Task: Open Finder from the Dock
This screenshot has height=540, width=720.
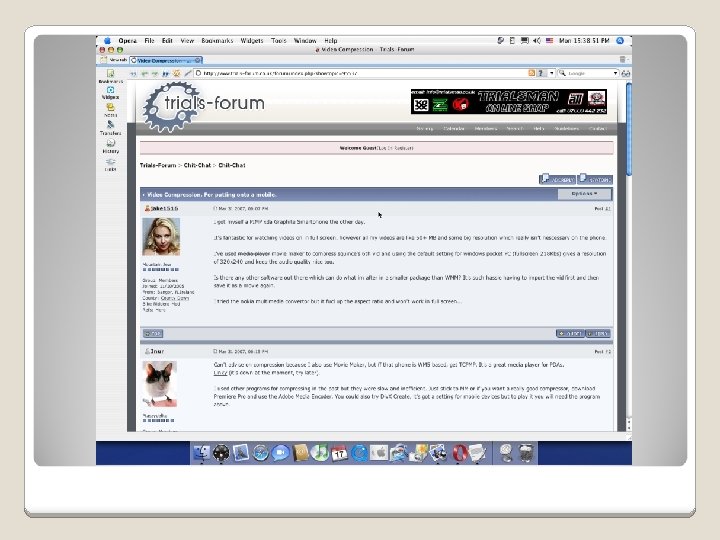Action: (202, 453)
